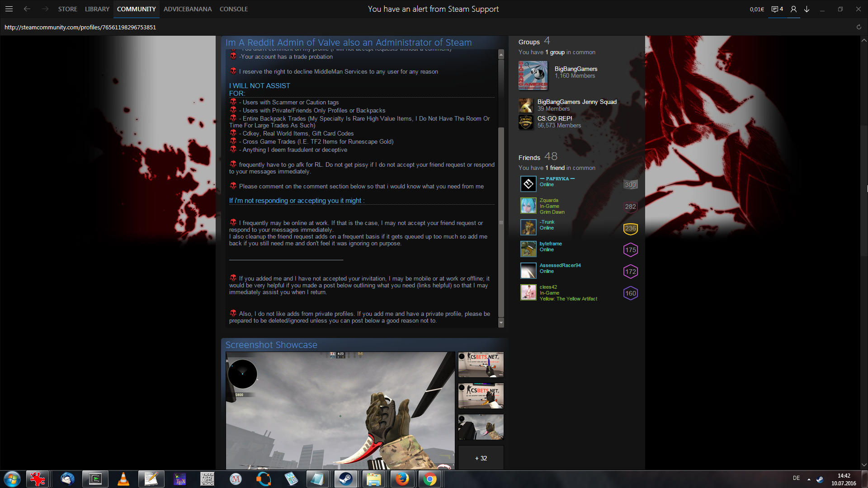Click the page reload icon

click(x=859, y=27)
